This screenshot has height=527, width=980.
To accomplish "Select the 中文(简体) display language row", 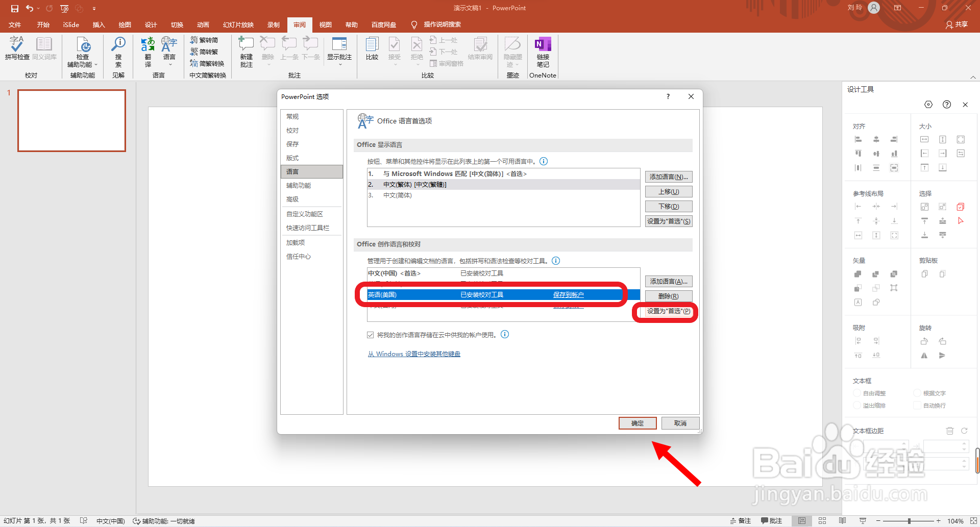I will (x=503, y=195).
